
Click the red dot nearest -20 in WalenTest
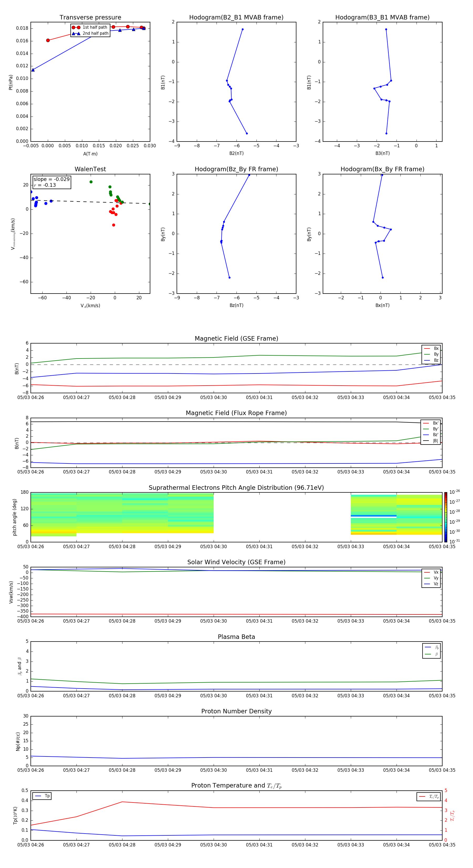tap(114, 225)
